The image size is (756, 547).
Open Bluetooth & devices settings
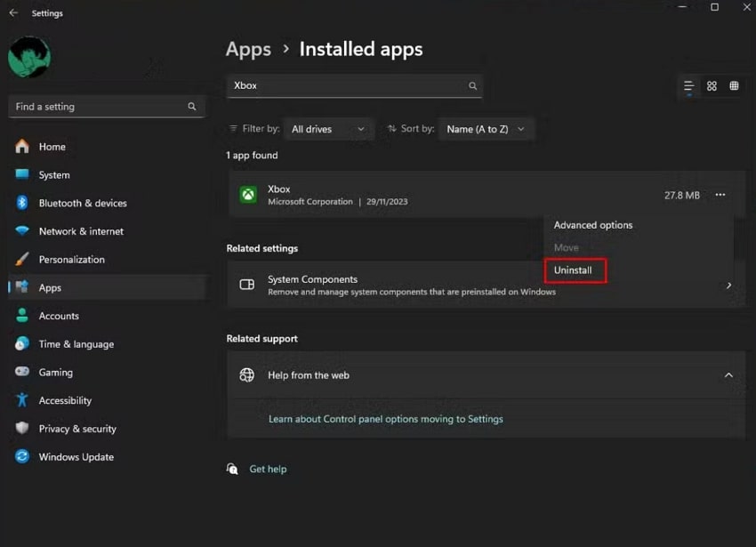108,203
